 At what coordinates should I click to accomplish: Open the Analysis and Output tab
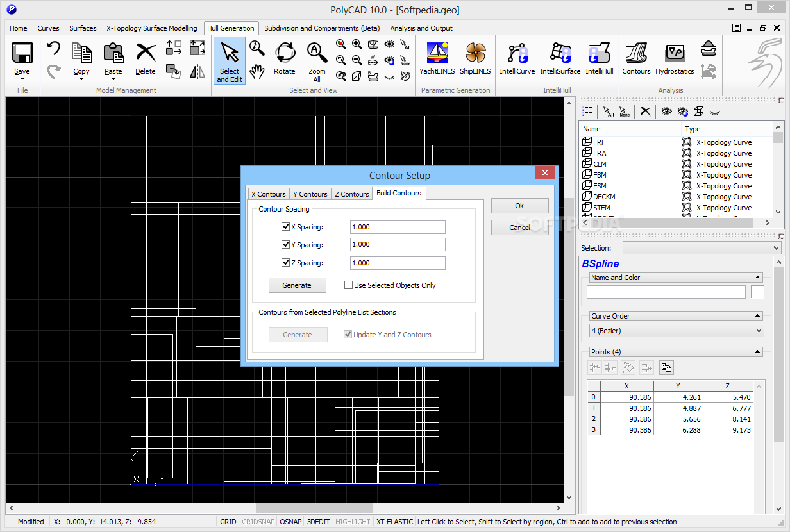tap(421, 28)
